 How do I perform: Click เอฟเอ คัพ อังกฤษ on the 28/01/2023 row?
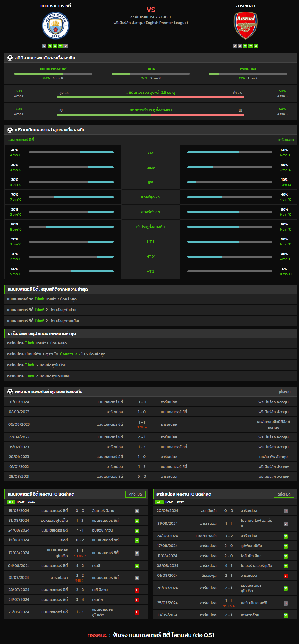[273, 457]
